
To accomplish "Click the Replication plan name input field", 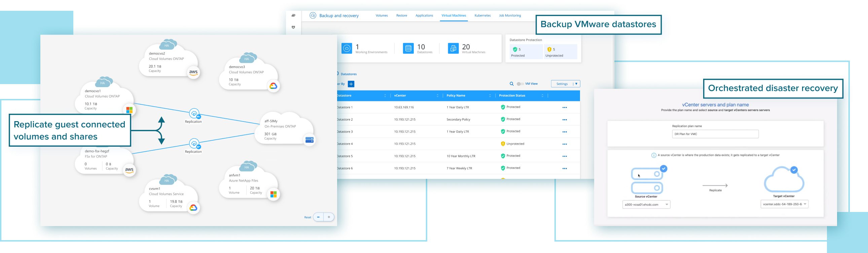I will [715, 134].
